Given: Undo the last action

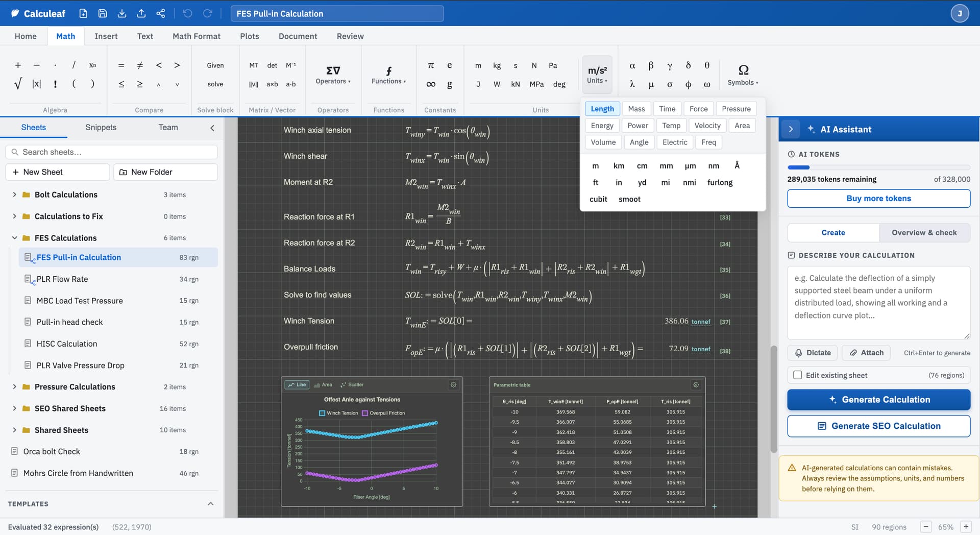Looking at the screenshot, I should (187, 14).
